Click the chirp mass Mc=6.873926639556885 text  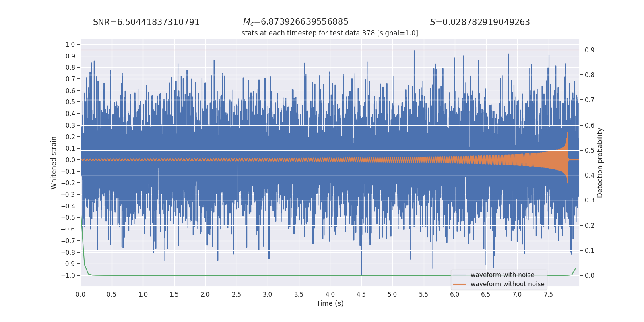(295, 22)
